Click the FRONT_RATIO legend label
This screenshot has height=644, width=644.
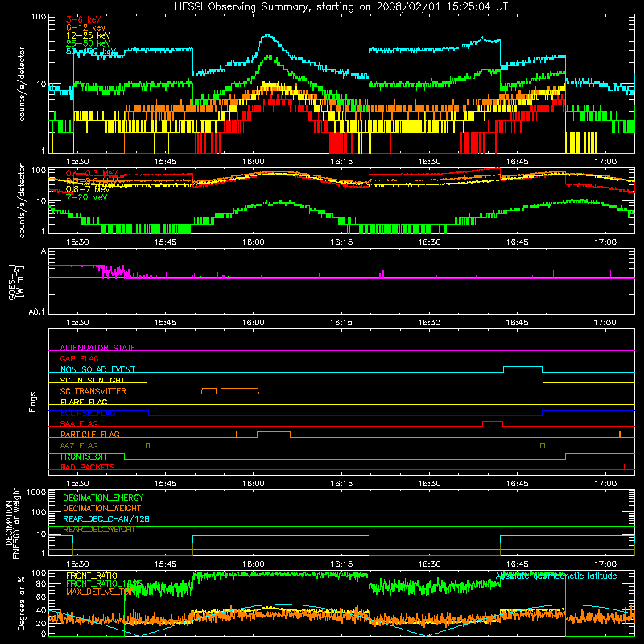pyautogui.click(x=92, y=576)
